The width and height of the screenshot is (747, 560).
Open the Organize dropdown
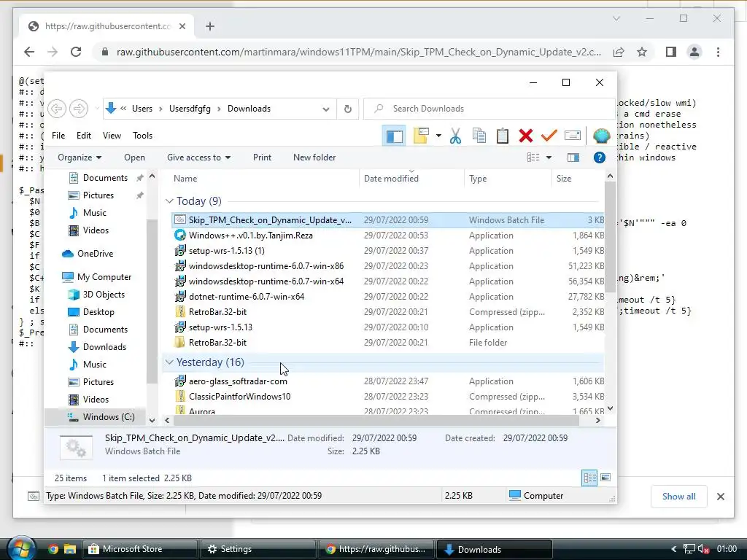tap(79, 157)
